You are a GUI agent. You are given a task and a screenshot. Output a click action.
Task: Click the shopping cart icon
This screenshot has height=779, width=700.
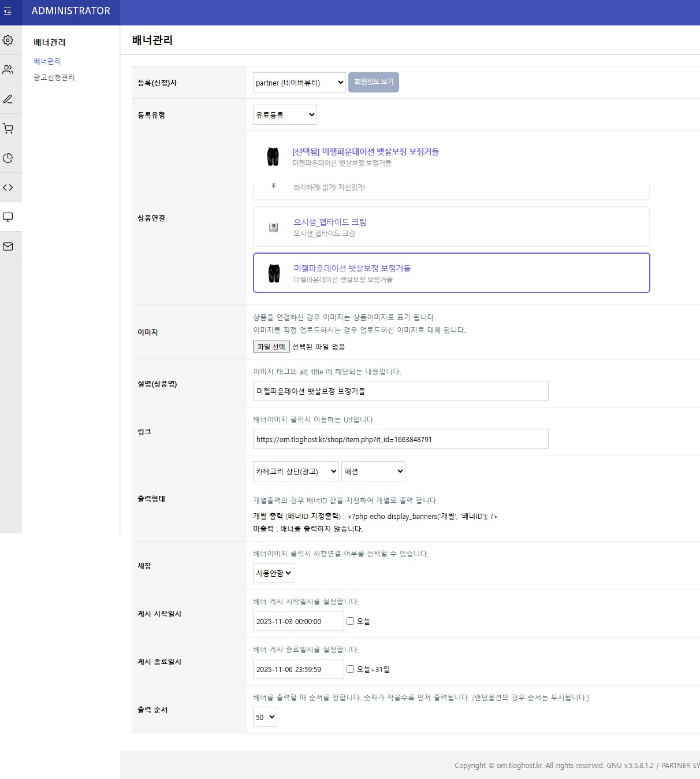(9, 128)
